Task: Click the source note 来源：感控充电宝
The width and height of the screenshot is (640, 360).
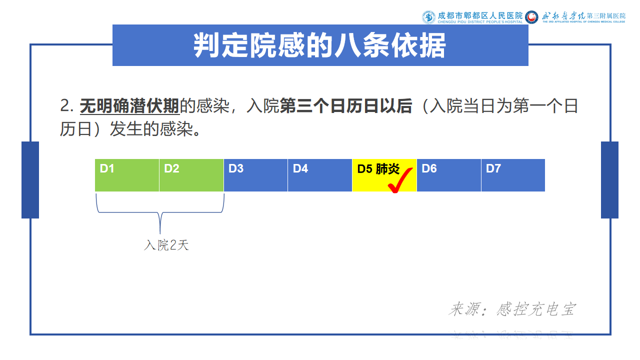Action: [x=512, y=309]
